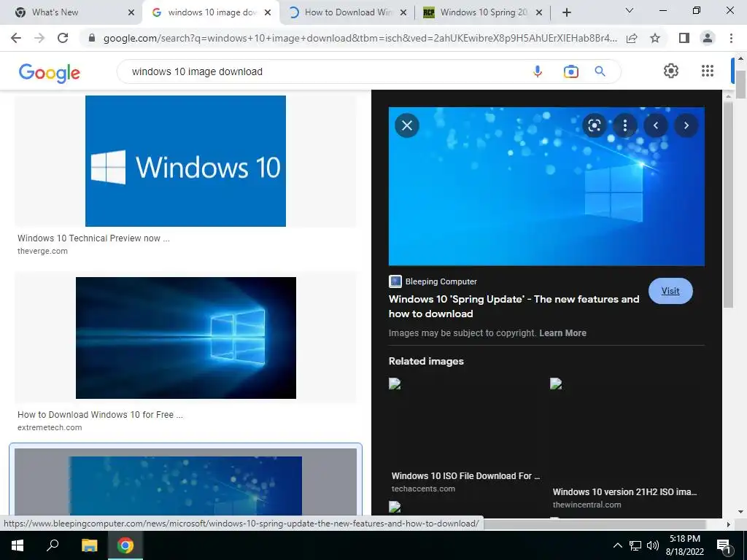The width and height of the screenshot is (747, 560).
Task: Start voice search with the microphone
Action: (538, 71)
